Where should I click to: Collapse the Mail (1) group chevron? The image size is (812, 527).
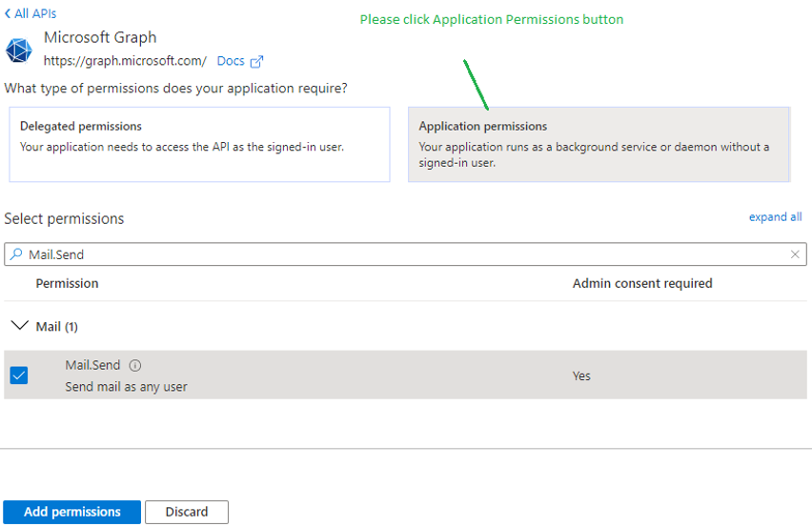tap(20, 326)
